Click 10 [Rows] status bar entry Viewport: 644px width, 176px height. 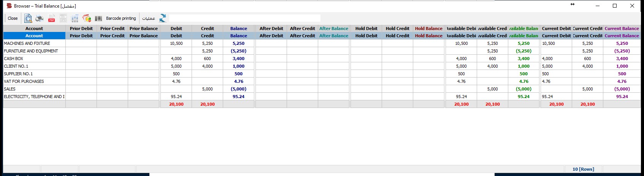[583, 169]
